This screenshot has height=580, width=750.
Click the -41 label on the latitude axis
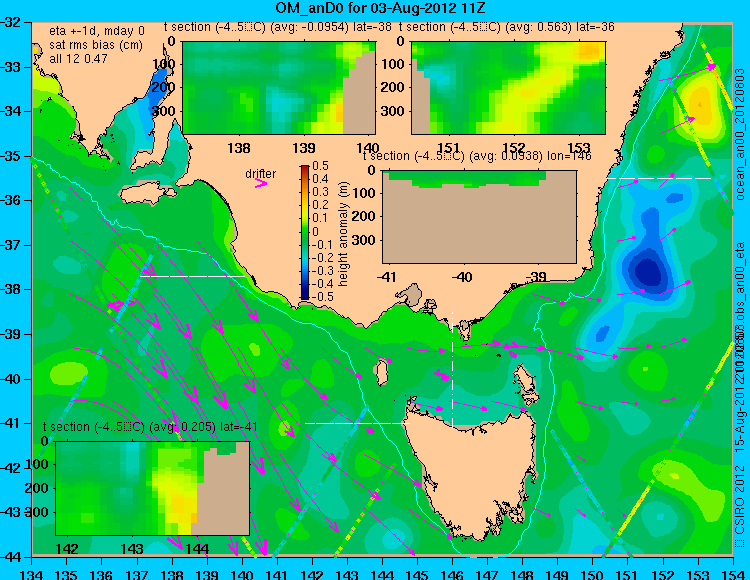click(10, 423)
